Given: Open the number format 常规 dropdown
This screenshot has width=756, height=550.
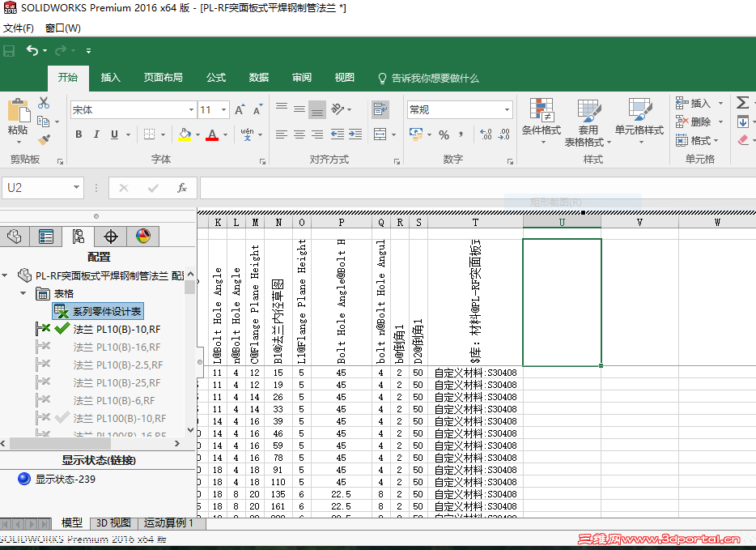Looking at the screenshot, I should [507, 110].
